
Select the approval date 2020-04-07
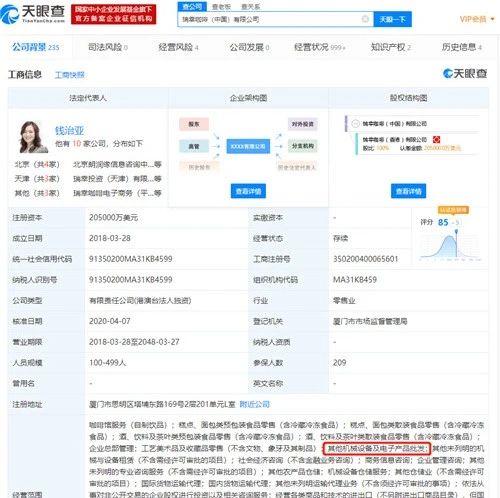click(110, 321)
